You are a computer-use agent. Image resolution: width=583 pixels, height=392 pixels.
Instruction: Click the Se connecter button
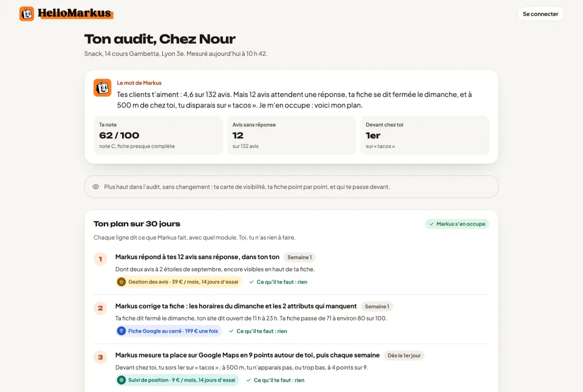[x=540, y=14]
